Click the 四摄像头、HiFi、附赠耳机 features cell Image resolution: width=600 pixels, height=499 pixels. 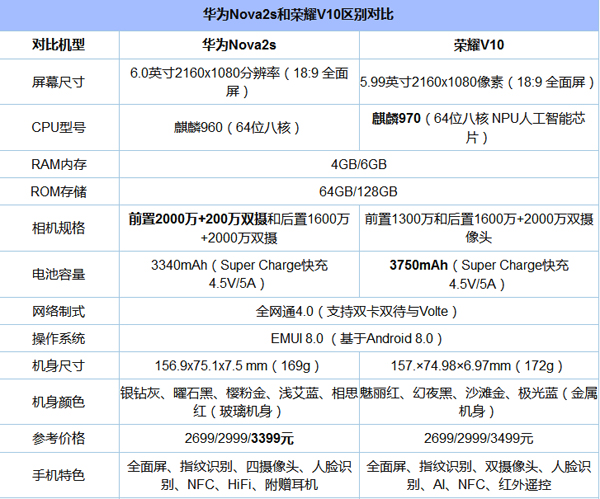(239, 475)
